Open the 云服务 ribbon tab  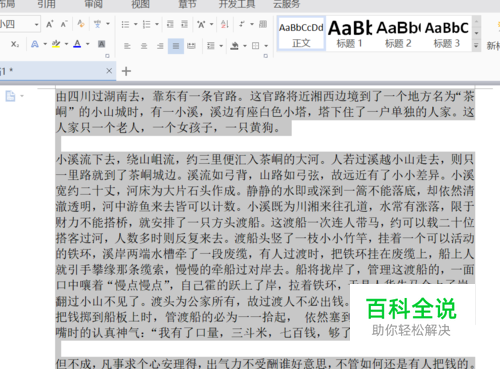287,4
